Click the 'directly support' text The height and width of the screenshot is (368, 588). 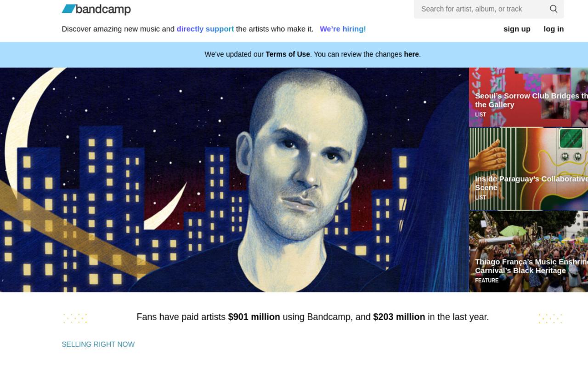205,29
